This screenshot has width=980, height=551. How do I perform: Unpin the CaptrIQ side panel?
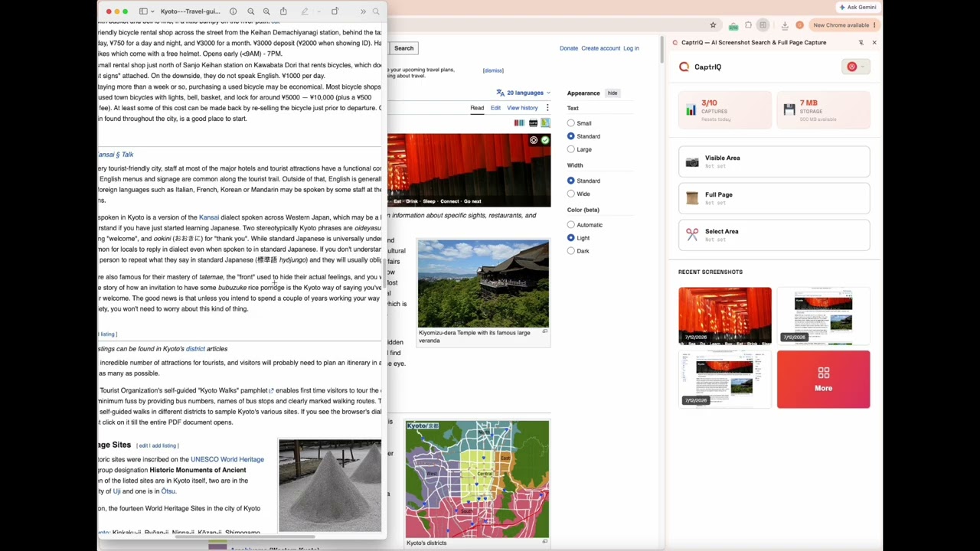(861, 43)
